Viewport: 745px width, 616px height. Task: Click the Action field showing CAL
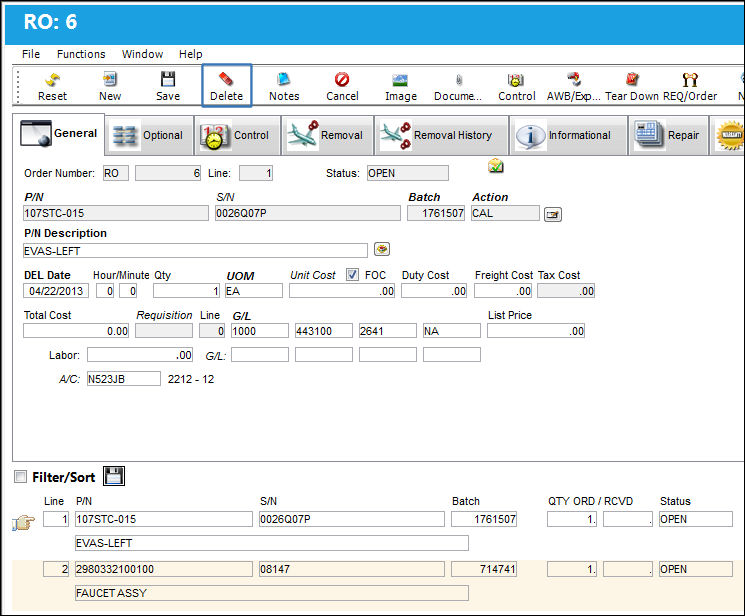pos(505,213)
